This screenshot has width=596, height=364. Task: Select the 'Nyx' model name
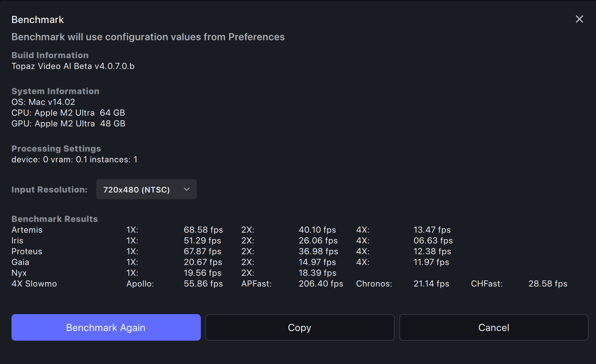coord(19,273)
